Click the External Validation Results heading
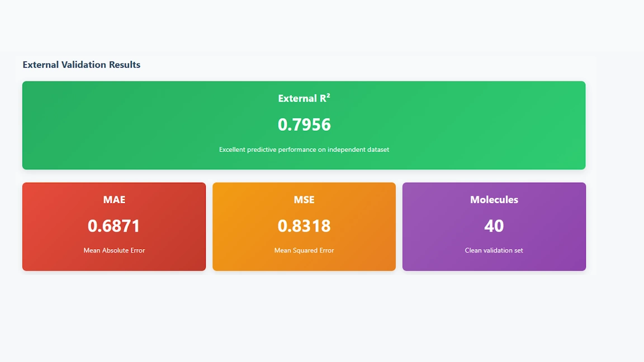This screenshot has height=362, width=644. 81,65
